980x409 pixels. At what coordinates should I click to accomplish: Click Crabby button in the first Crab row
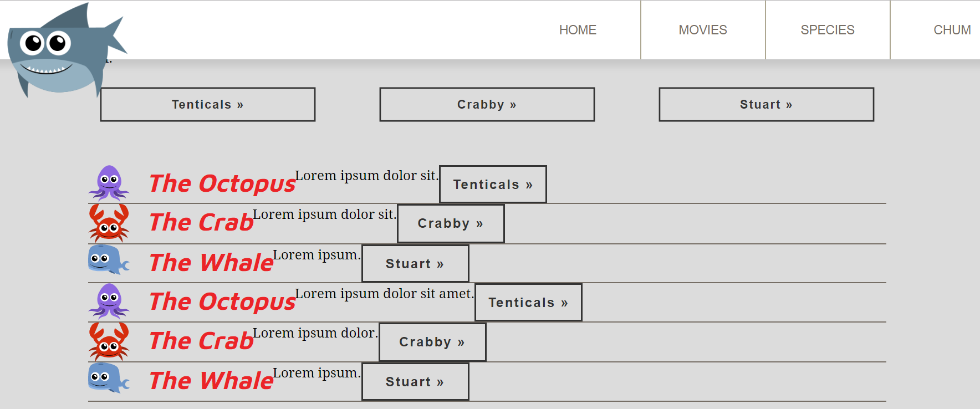[x=451, y=223]
